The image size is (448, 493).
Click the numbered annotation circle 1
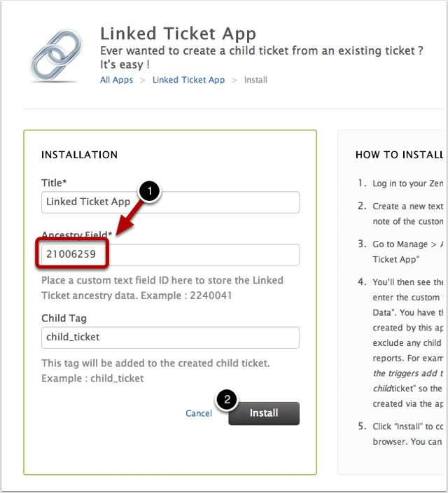(x=150, y=191)
